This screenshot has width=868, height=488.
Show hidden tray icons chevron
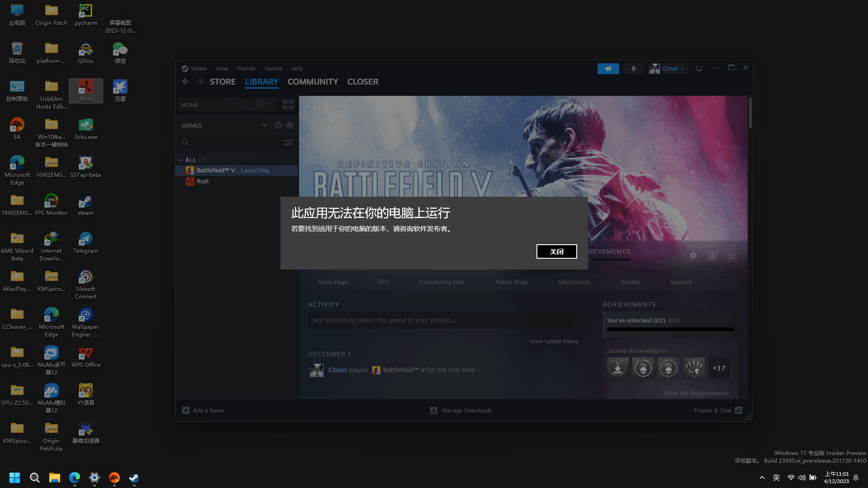762,478
